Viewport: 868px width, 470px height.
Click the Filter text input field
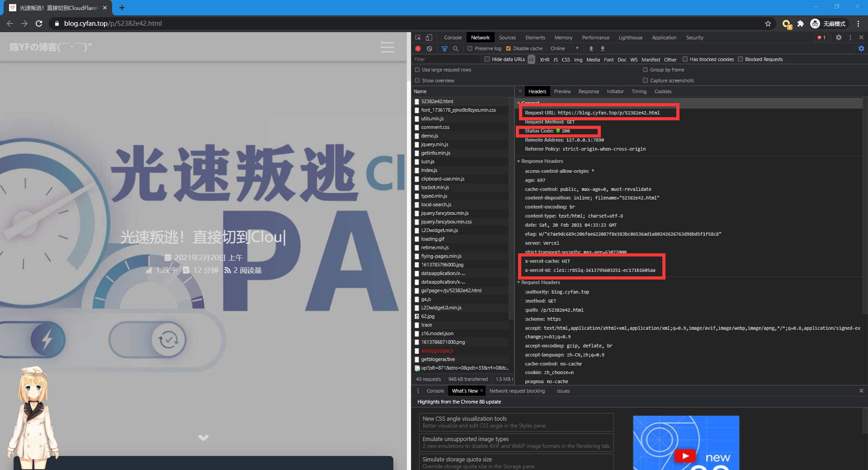point(445,59)
